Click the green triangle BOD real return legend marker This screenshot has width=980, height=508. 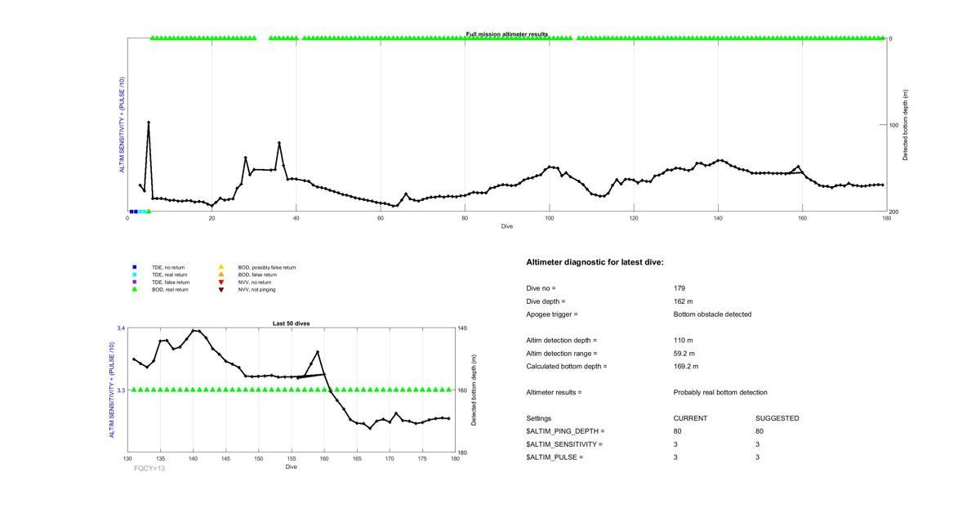tap(134, 289)
